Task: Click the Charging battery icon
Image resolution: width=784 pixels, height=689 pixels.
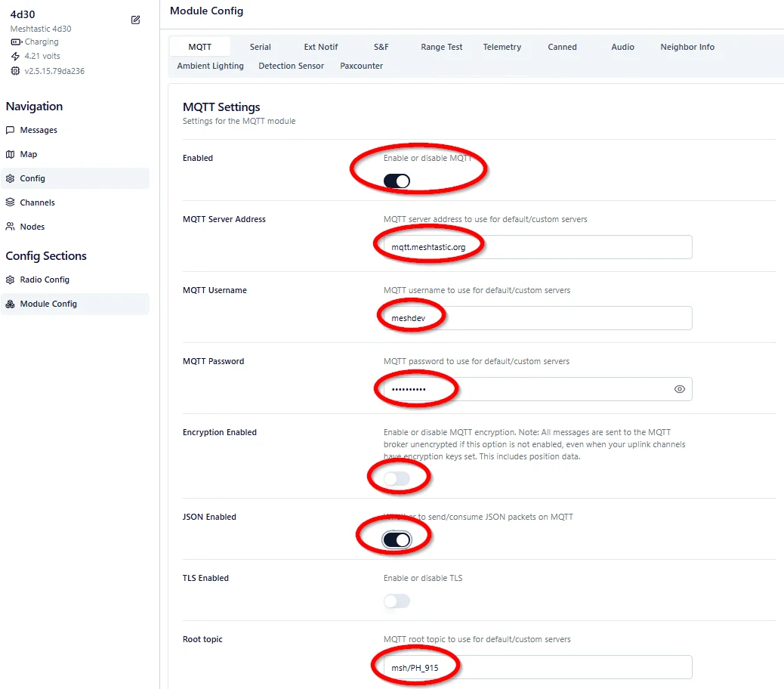Action: 17,42
